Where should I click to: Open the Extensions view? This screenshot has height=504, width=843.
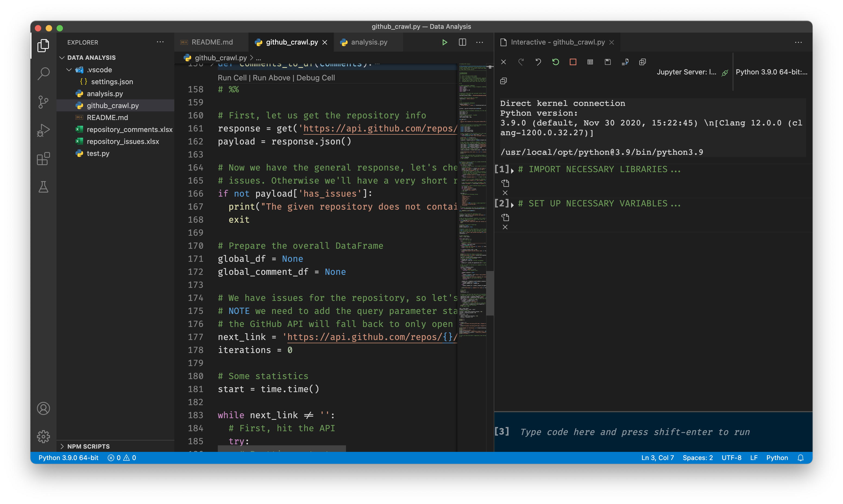(x=43, y=158)
